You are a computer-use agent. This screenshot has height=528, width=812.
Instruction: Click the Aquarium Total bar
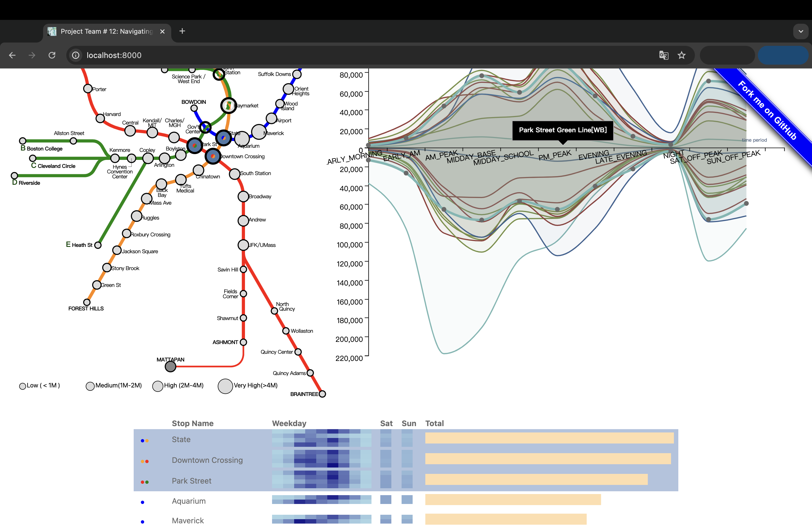pyautogui.click(x=513, y=500)
